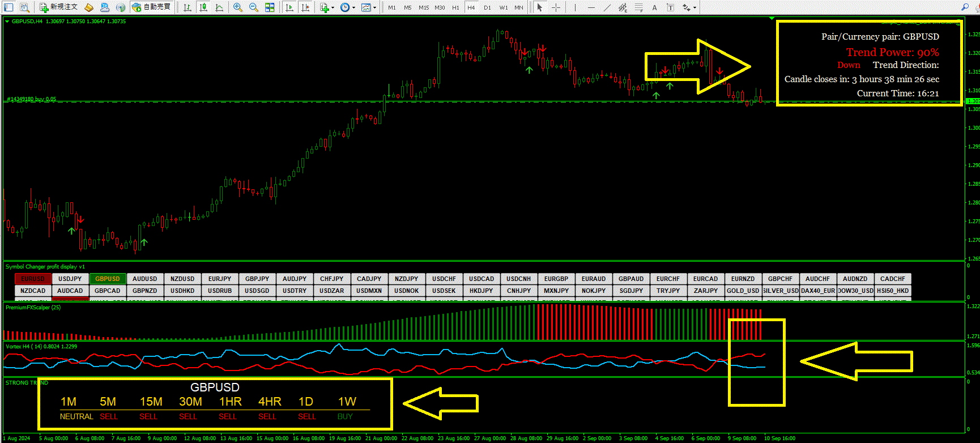Open the arrows objects dropdown

click(689, 7)
